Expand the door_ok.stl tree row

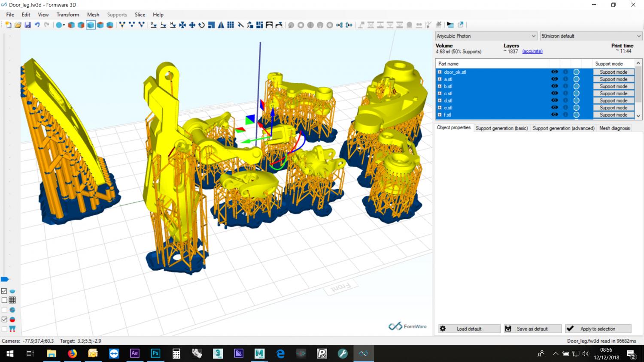pyautogui.click(x=440, y=72)
